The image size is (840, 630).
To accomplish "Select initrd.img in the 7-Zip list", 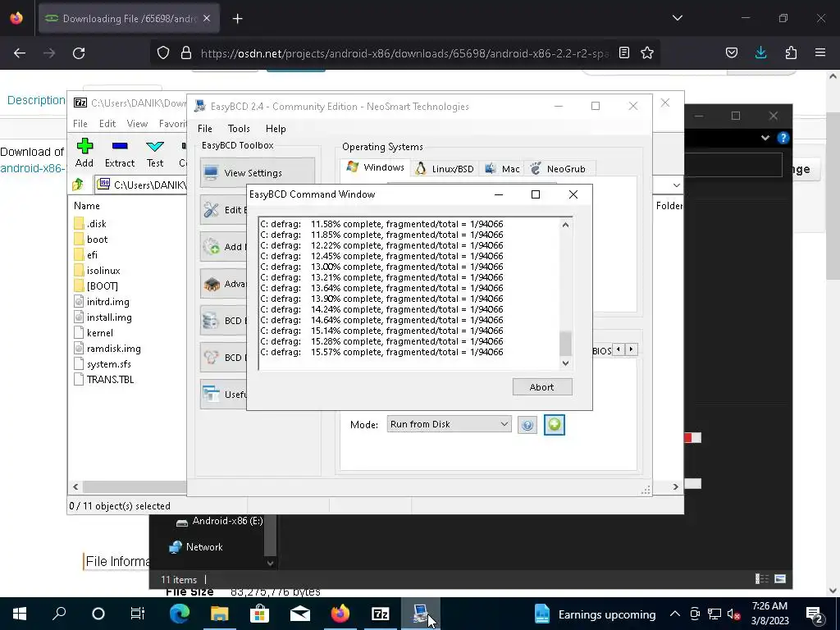I will click(x=102, y=302).
